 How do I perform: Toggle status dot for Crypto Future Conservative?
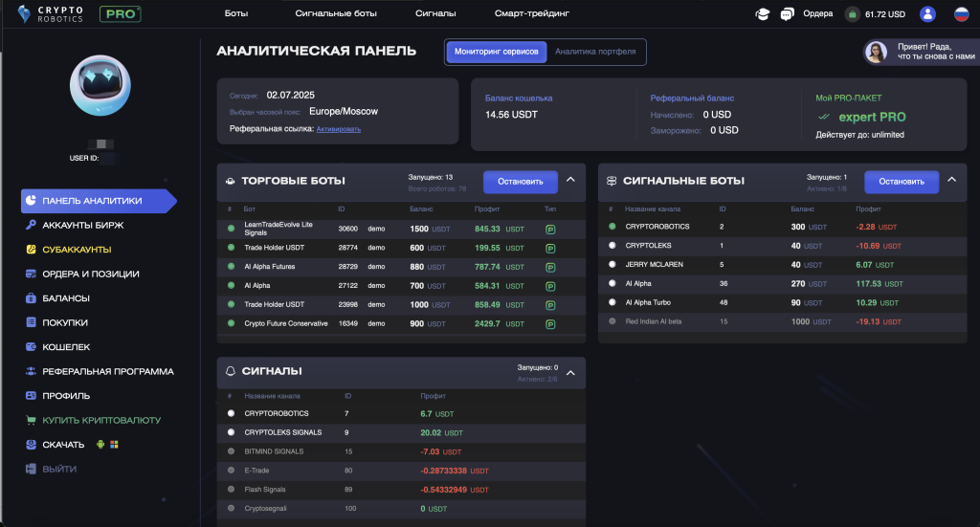pyautogui.click(x=232, y=323)
